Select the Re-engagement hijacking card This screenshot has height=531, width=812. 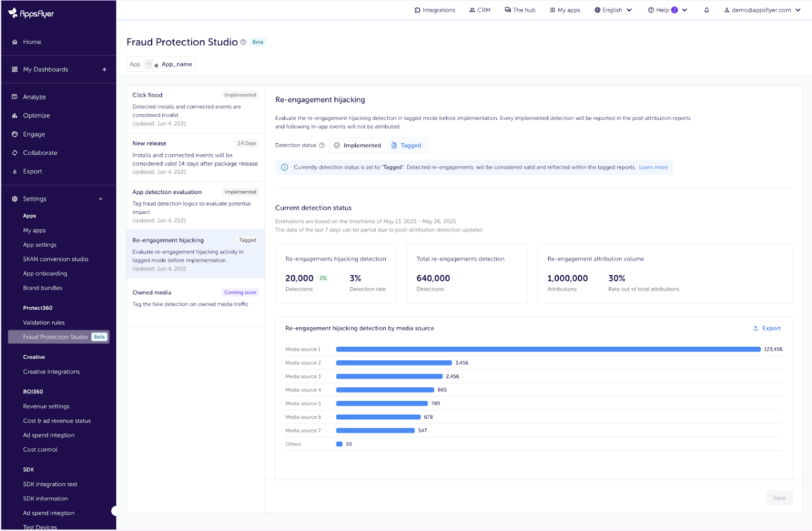[x=195, y=254]
